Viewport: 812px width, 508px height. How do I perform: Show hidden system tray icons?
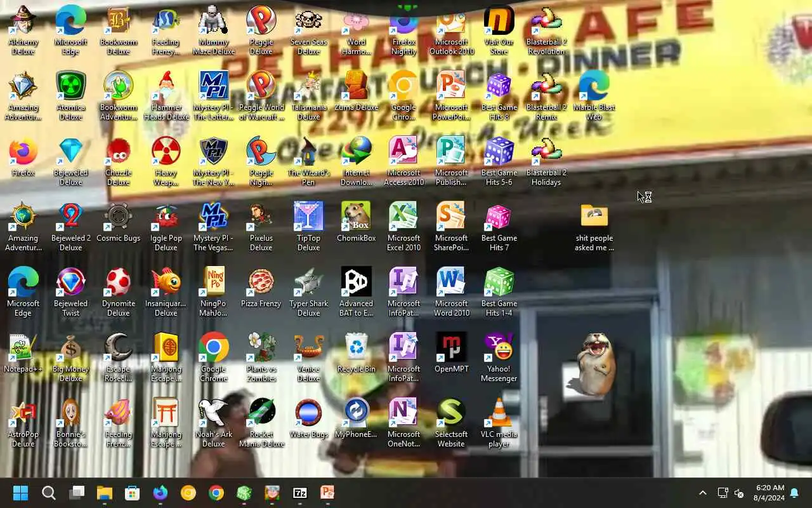click(702, 493)
